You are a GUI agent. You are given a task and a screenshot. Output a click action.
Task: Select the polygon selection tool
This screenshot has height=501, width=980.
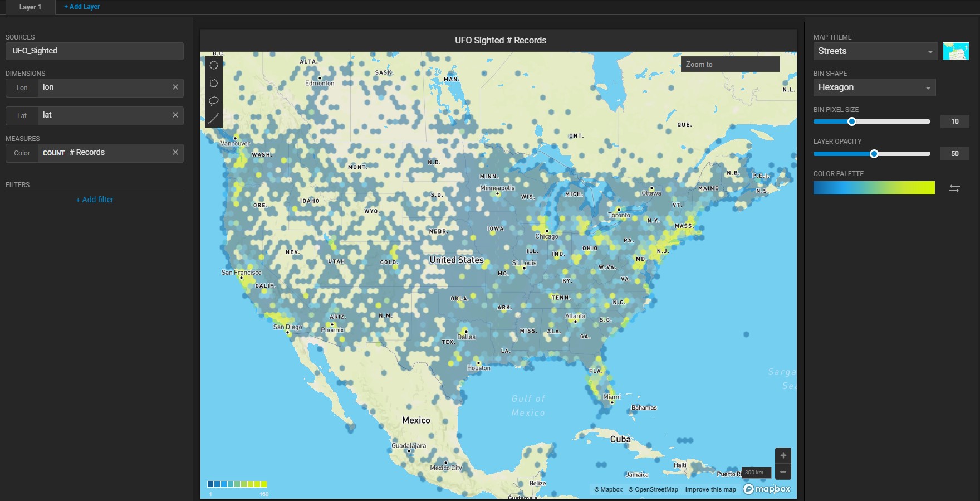[x=214, y=83]
